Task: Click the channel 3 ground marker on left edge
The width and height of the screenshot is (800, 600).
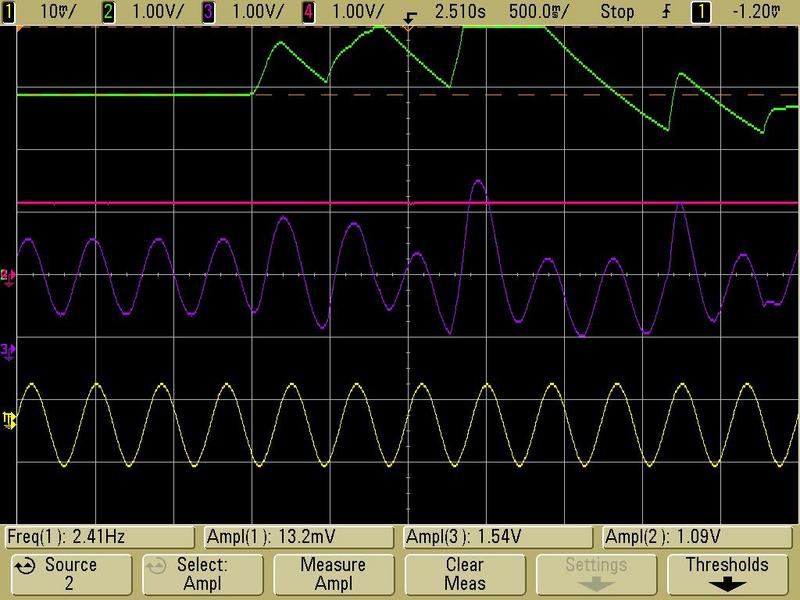Action: [x=9, y=349]
